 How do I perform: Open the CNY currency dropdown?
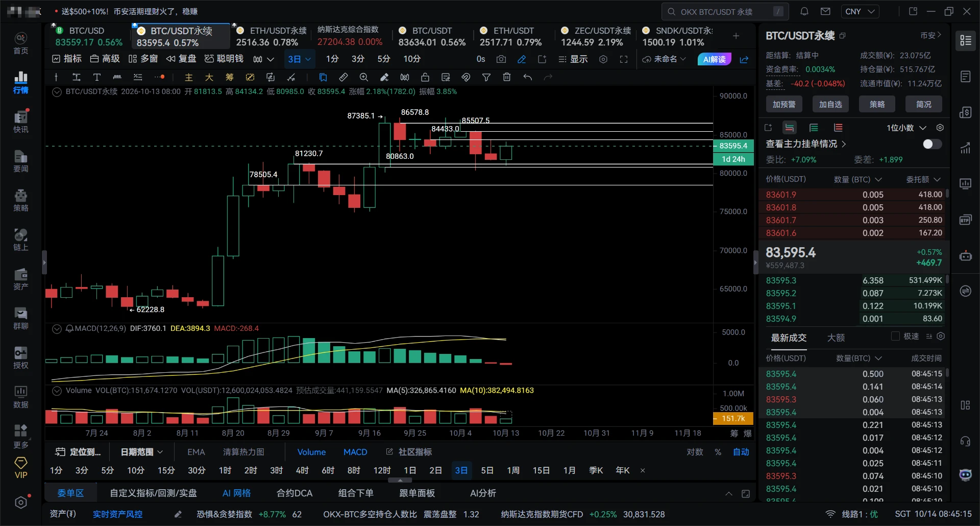pyautogui.click(x=860, y=11)
